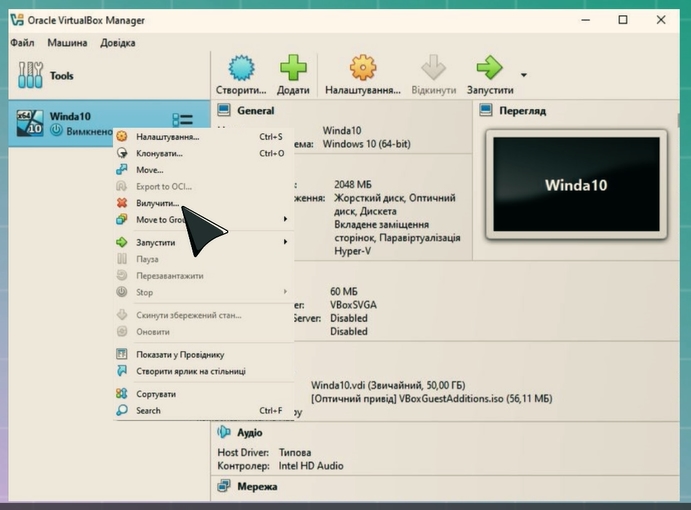Screen dimensions: 691x510
Task: Select the Winda10 x64 OS icon
Action: pos(30,123)
